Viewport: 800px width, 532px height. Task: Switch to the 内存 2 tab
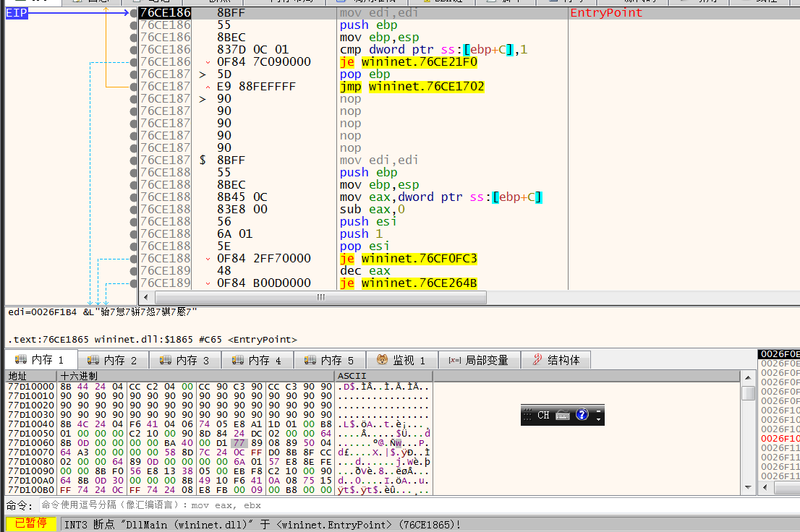tap(112, 360)
